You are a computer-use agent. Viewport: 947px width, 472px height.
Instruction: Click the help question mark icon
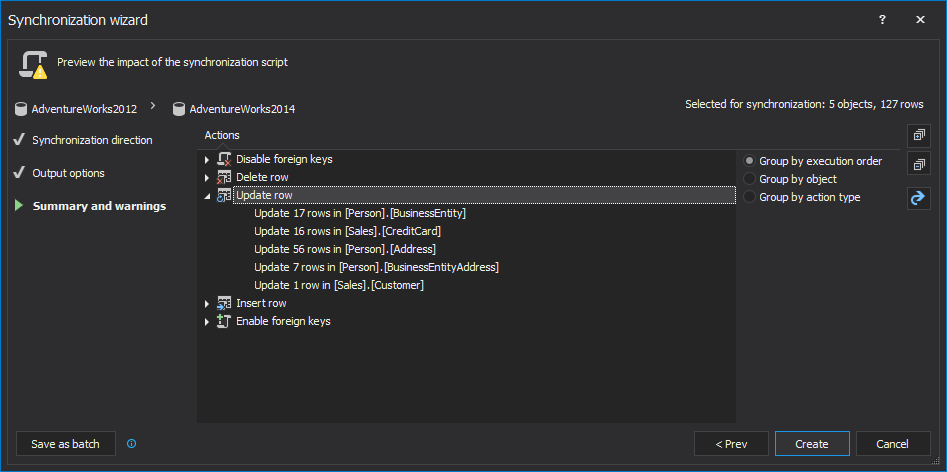[x=882, y=19]
